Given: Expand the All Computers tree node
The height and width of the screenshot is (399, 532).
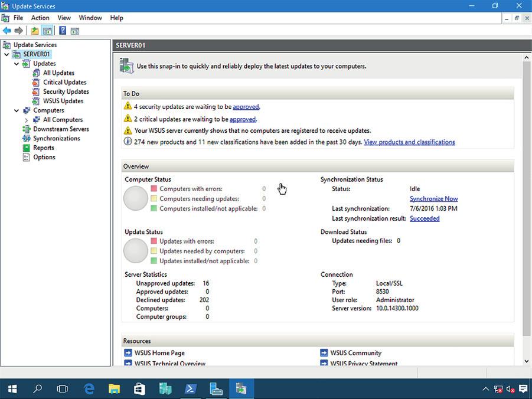Looking at the screenshot, I should (26, 120).
